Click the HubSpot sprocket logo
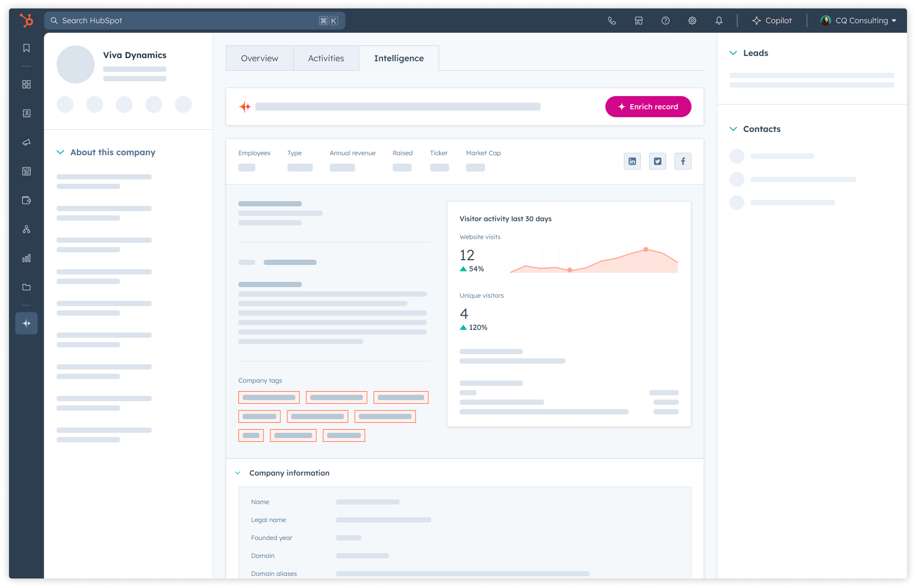 (26, 20)
